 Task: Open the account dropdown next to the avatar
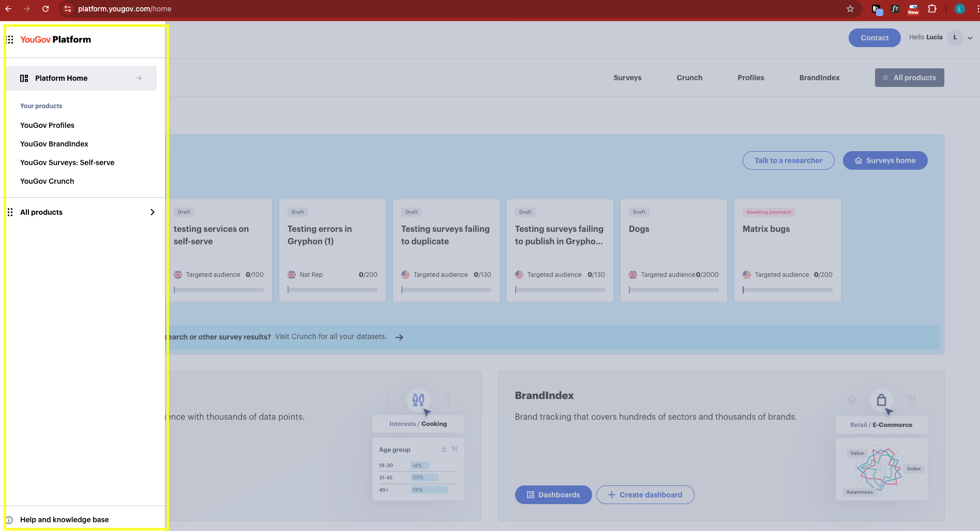click(970, 37)
